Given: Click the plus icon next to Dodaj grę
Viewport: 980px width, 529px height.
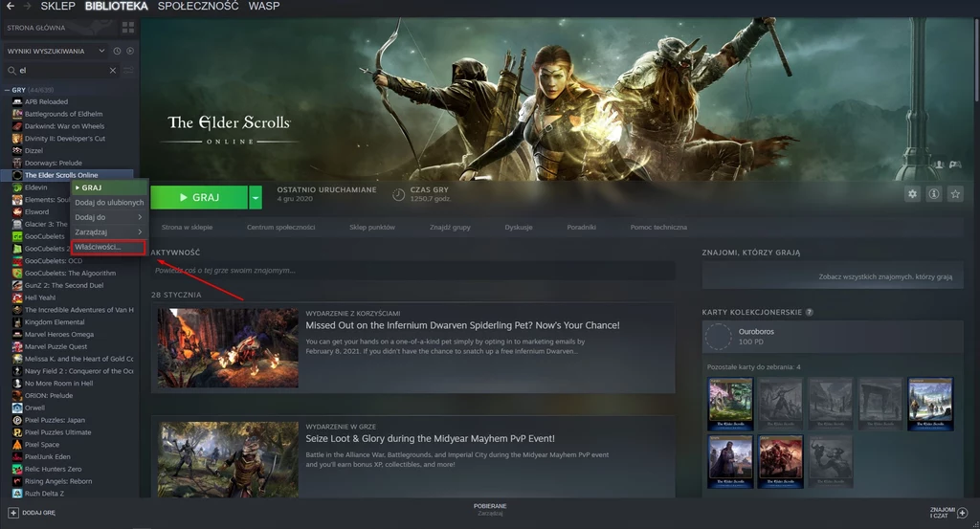Looking at the screenshot, I should (x=13, y=513).
